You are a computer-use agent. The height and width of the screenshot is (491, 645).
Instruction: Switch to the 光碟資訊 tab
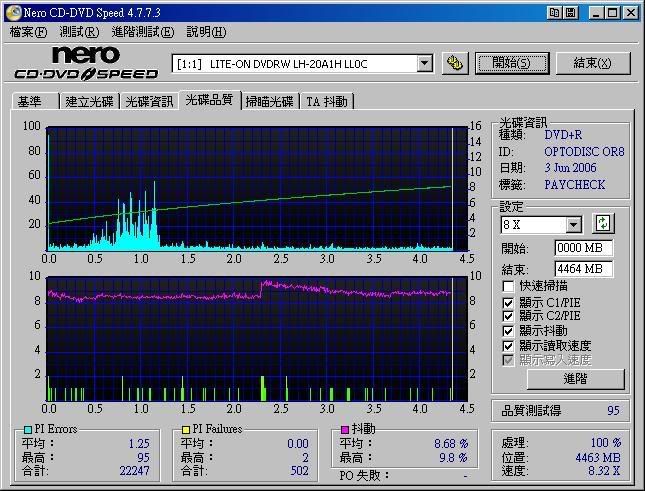click(x=149, y=102)
